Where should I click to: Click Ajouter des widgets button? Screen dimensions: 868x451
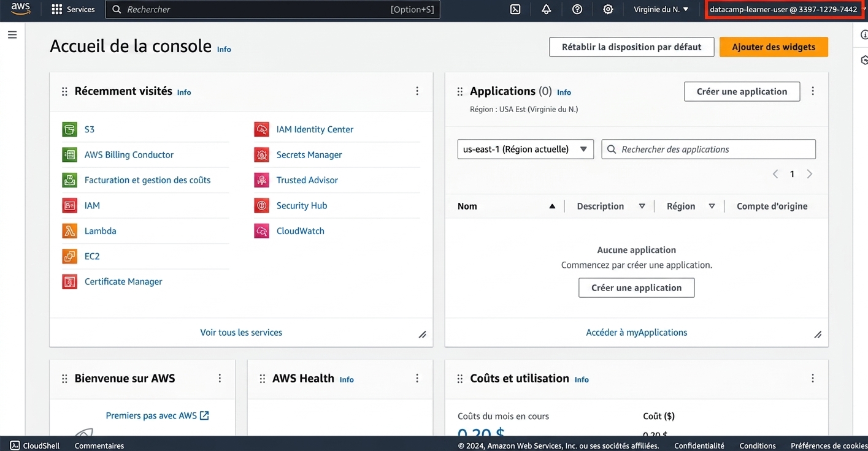click(774, 47)
